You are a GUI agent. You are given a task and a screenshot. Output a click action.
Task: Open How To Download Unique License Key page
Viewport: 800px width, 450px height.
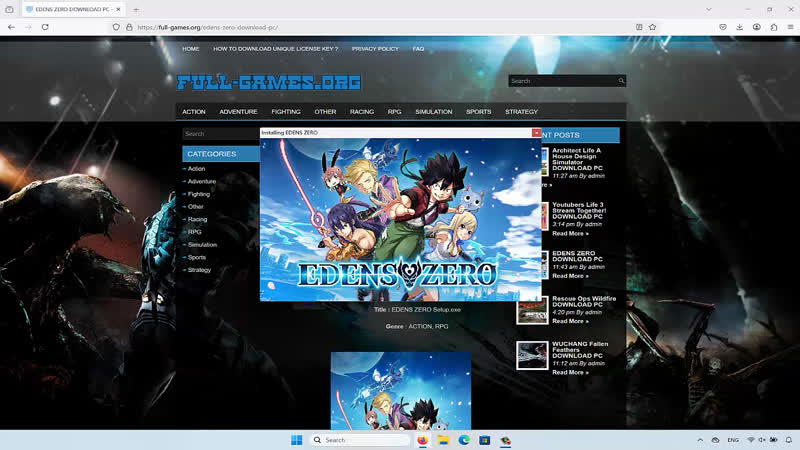[276, 49]
